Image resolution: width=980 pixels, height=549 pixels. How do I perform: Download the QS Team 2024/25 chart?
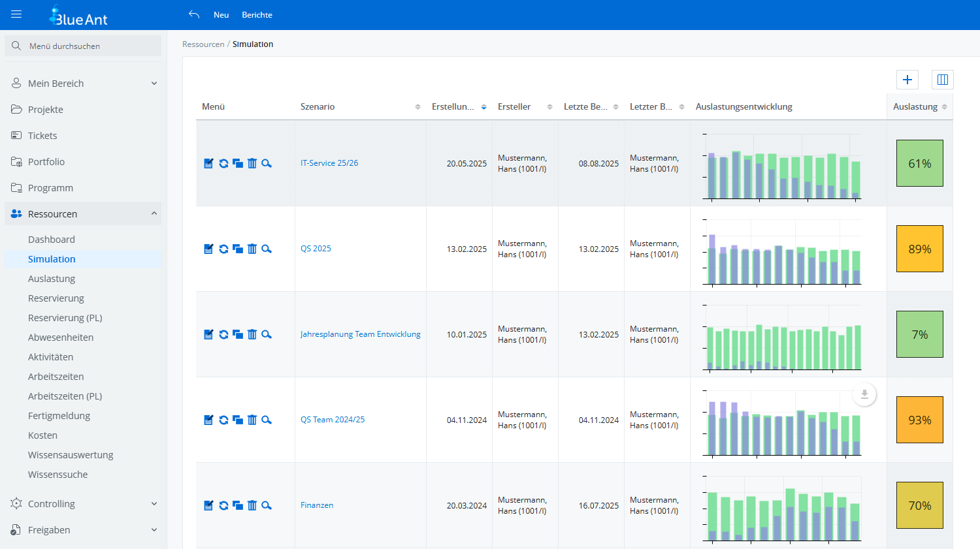(x=864, y=394)
